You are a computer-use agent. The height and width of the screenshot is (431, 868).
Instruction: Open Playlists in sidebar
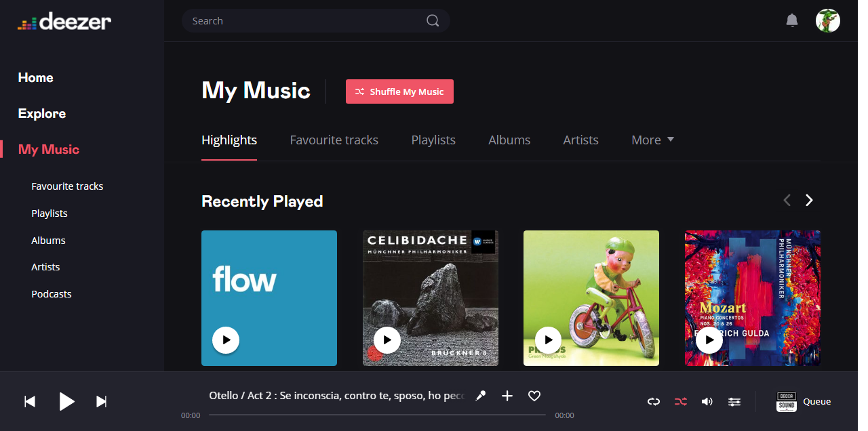coord(50,213)
